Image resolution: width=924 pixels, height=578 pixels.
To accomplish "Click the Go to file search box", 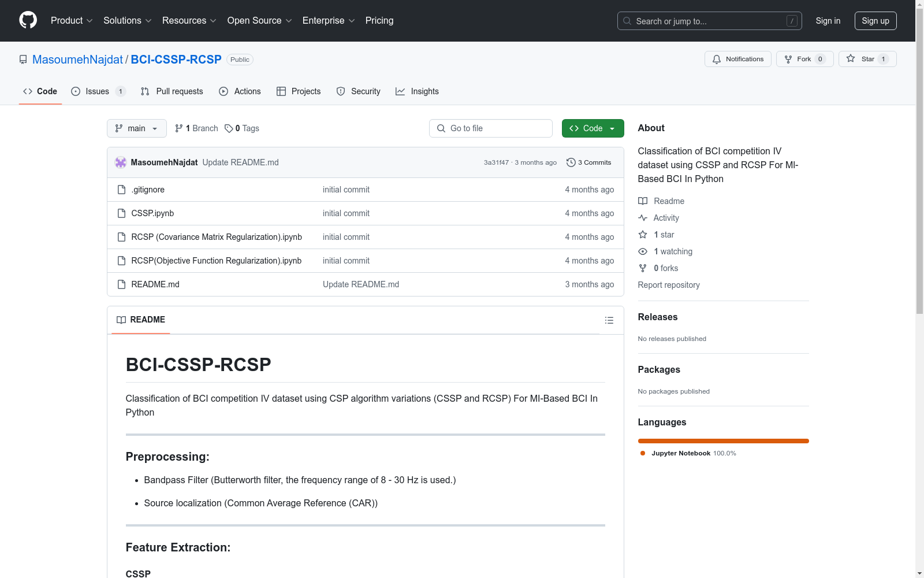I will click(491, 128).
